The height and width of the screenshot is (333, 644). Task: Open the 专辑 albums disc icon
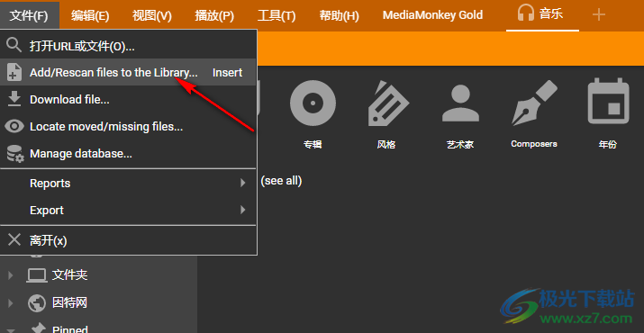tap(313, 103)
